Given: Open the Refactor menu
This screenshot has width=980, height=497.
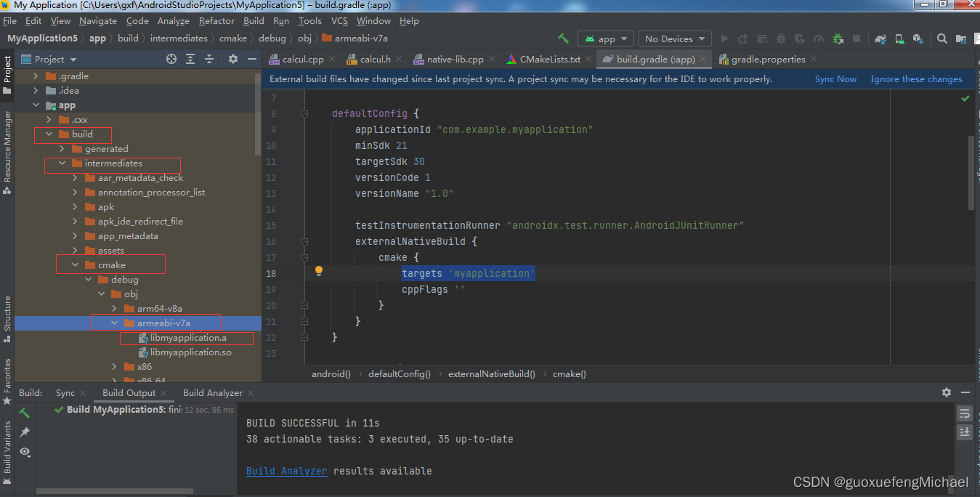Looking at the screenshot, I should tap(216, 20).
